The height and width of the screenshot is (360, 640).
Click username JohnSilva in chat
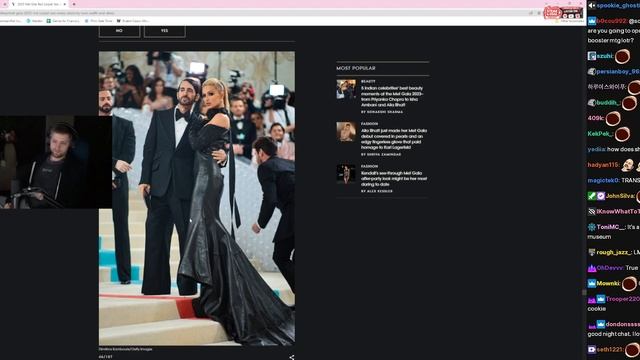[x=620, y=196]
